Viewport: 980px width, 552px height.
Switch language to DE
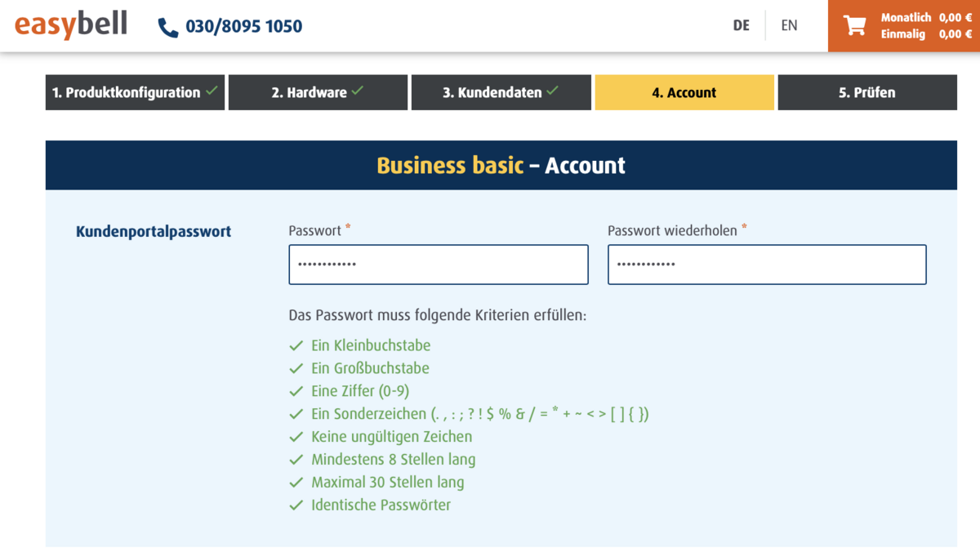tap(741, 25)
